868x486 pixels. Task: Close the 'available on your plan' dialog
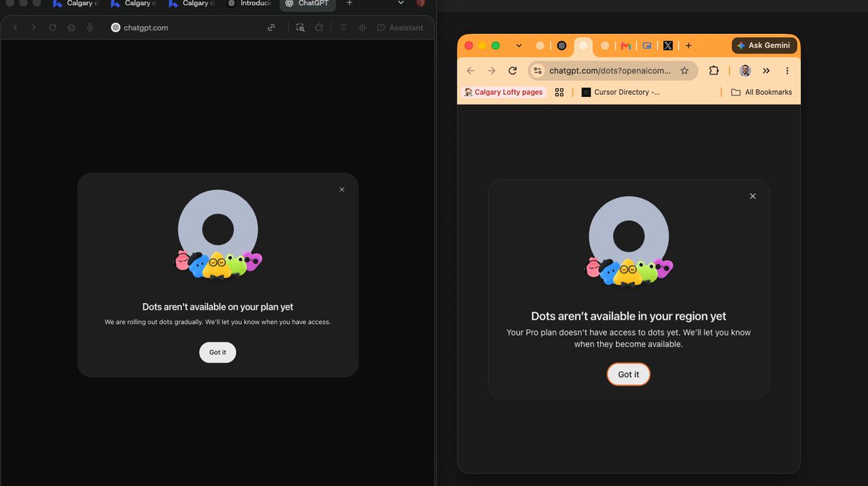[x=342, y=189]
